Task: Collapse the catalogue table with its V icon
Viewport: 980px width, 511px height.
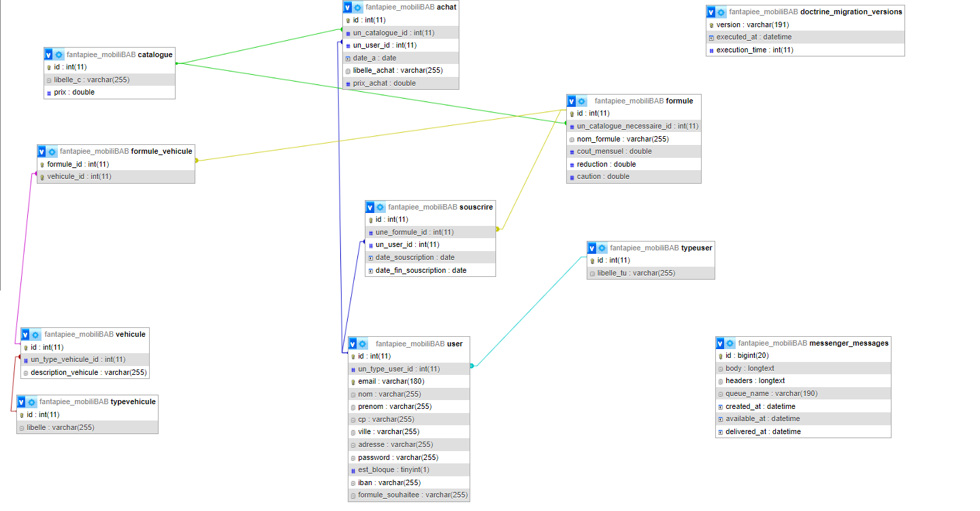Action: point(48,54)
